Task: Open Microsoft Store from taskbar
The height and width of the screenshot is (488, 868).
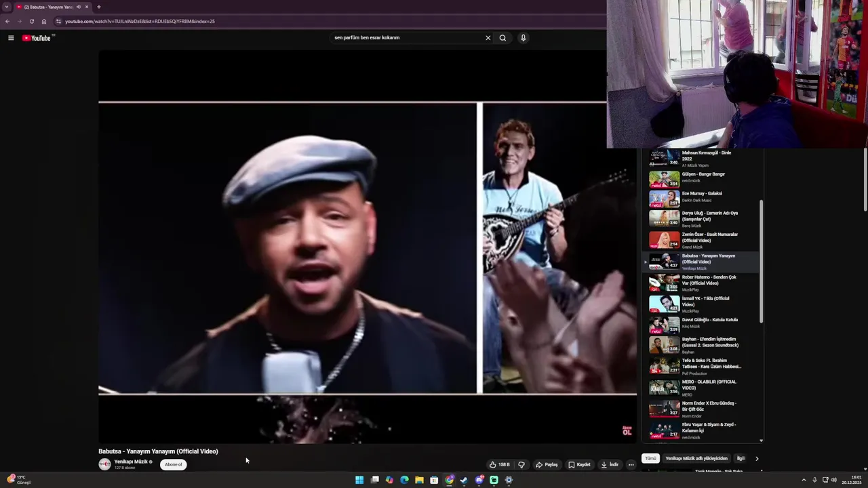Action: pyautogui.click(x=434, y=480)
